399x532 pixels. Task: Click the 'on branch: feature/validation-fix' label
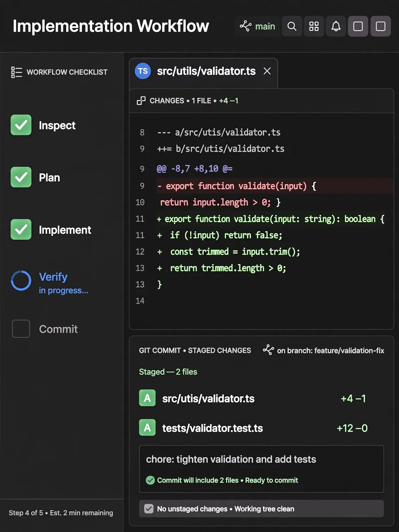(331, 351)
